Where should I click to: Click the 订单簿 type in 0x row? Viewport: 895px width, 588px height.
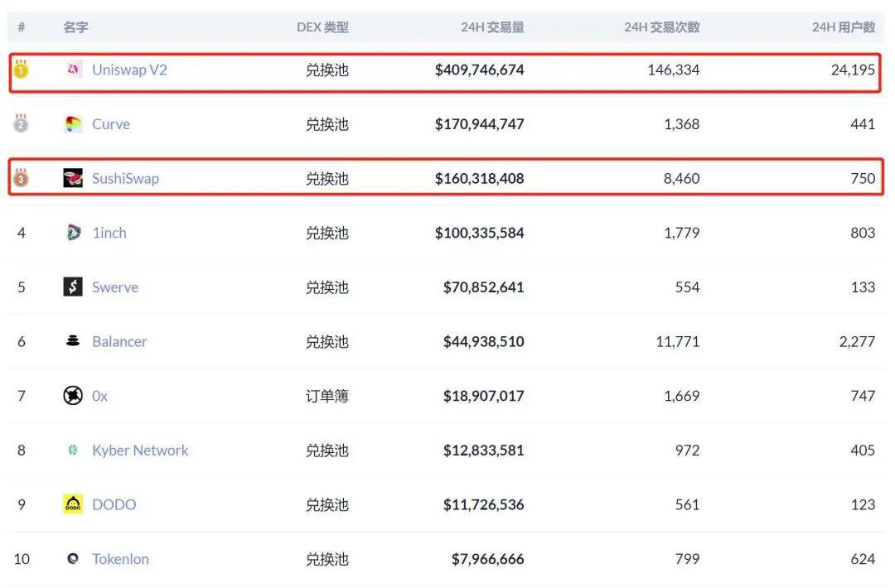click(327, 396)
